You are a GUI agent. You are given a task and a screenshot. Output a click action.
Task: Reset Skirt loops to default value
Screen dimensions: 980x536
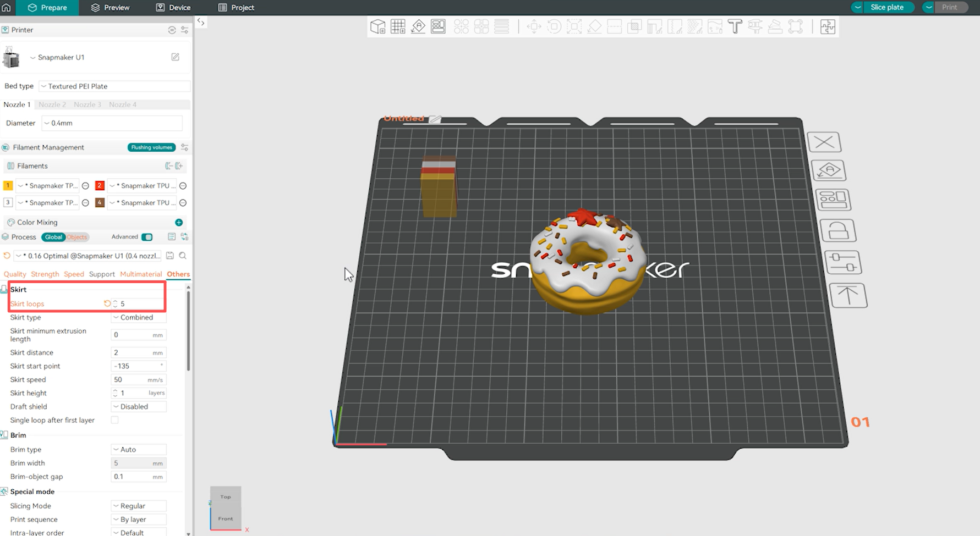107,303
